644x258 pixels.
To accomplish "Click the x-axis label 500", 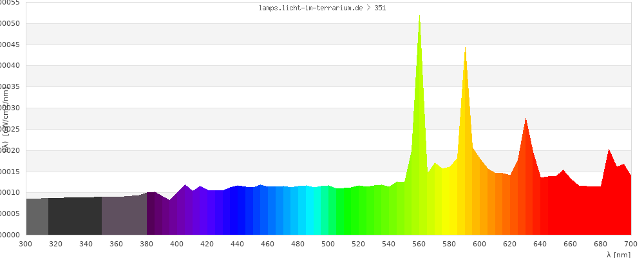I will pyautogui.click(x=328, y=244).
